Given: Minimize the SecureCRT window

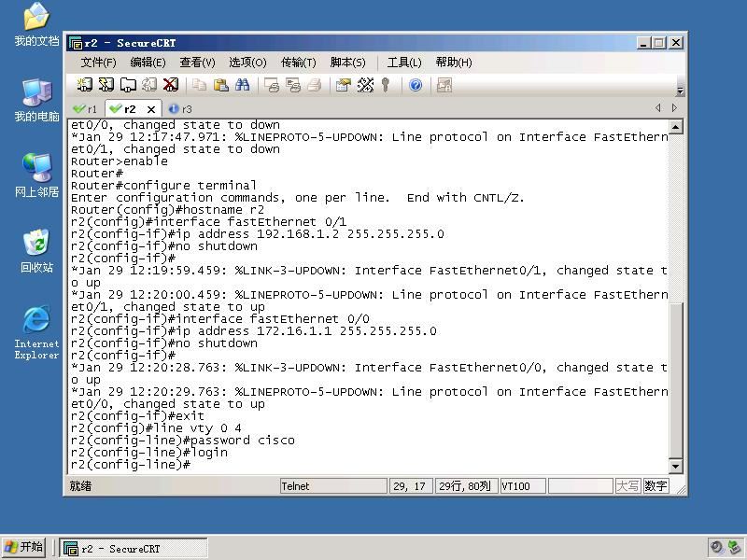Looking at the screenshot, I should pos(643,43).
